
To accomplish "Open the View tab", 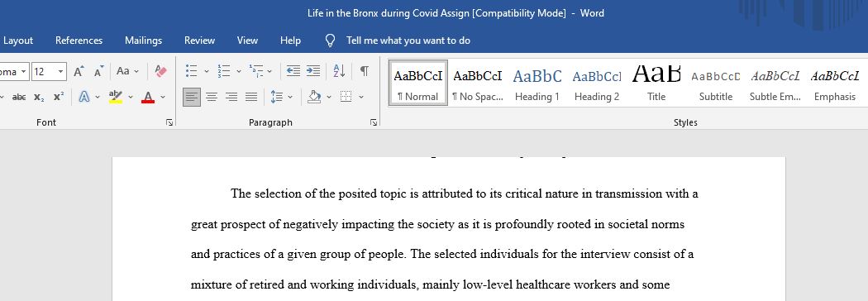I will (x=247, y=41).
